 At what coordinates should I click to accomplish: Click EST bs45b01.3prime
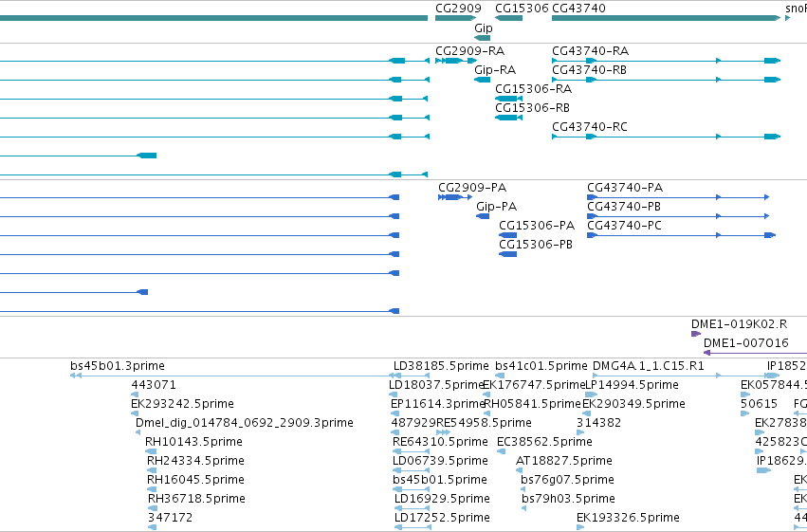coord(118,366)
